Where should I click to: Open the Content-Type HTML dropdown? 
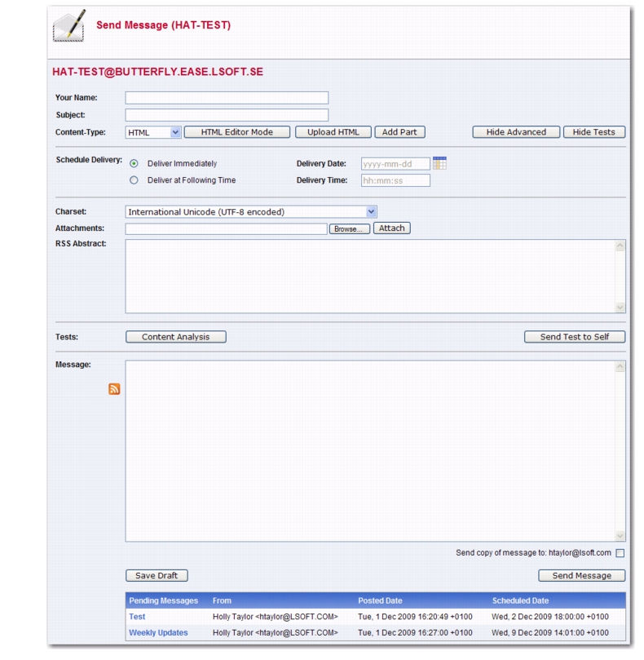pyautogui.click(x=153, y=132)
